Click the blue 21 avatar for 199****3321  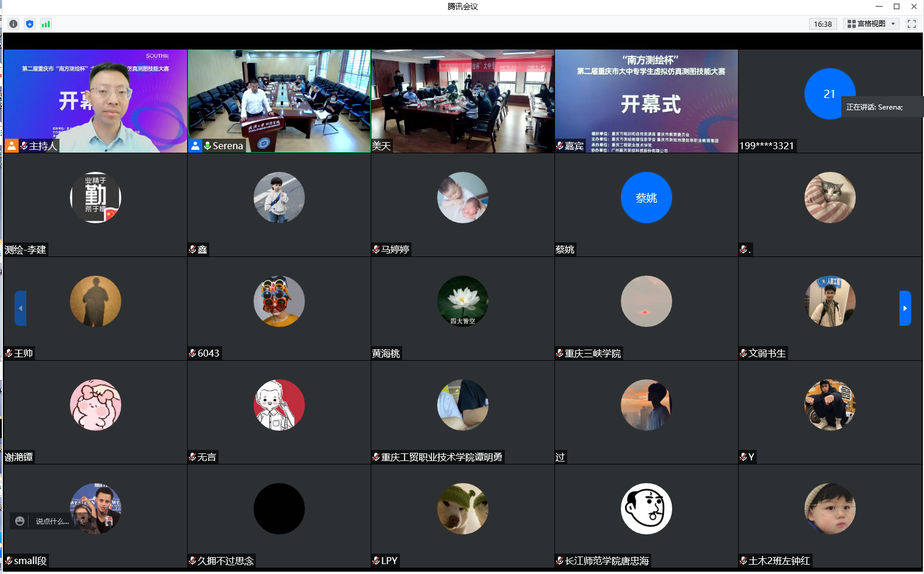829,94
